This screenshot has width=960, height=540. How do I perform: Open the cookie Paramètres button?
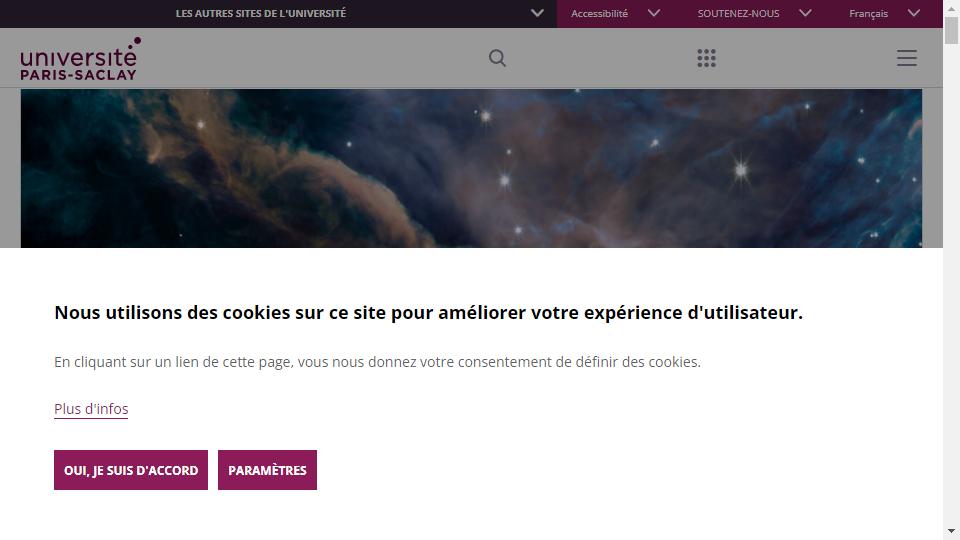point(268,470)
